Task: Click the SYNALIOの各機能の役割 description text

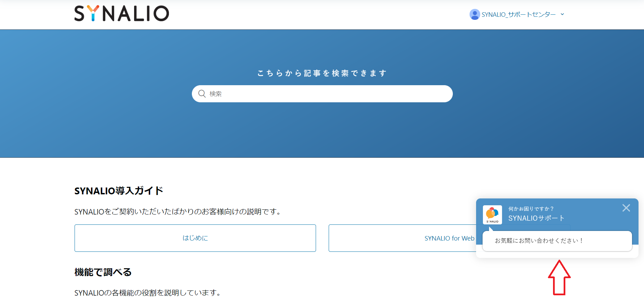Action: coord(148,293)
